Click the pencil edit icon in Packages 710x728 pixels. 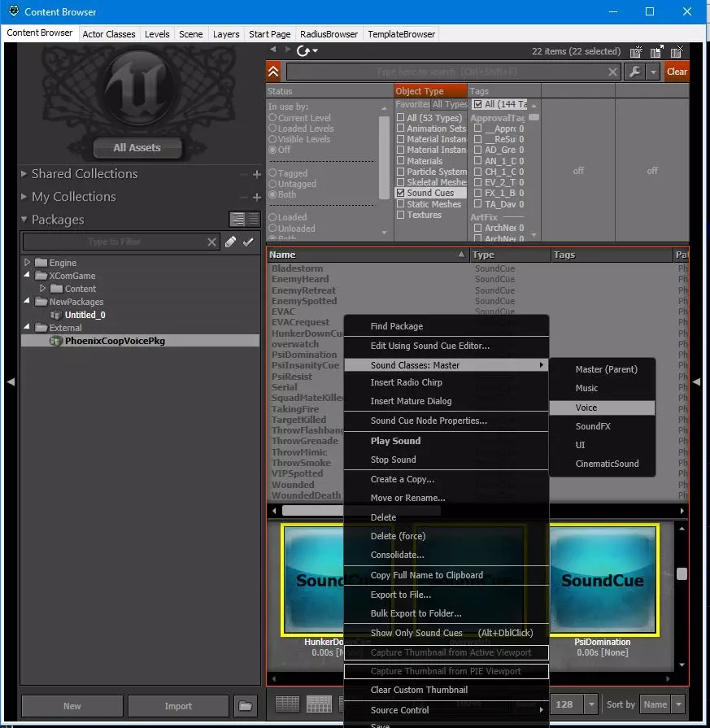coord(230,242)
